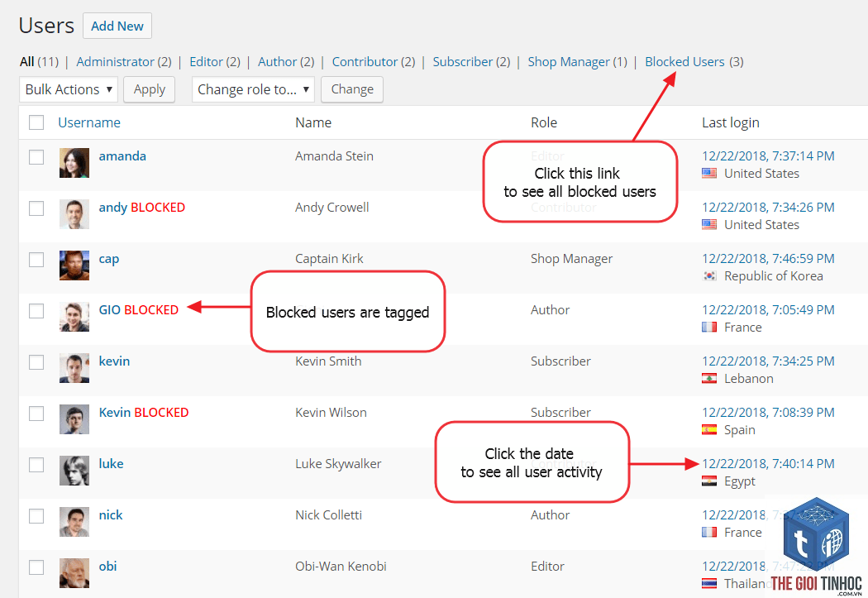
Task: Filter users by Contributor role
Action: (365, 61)
